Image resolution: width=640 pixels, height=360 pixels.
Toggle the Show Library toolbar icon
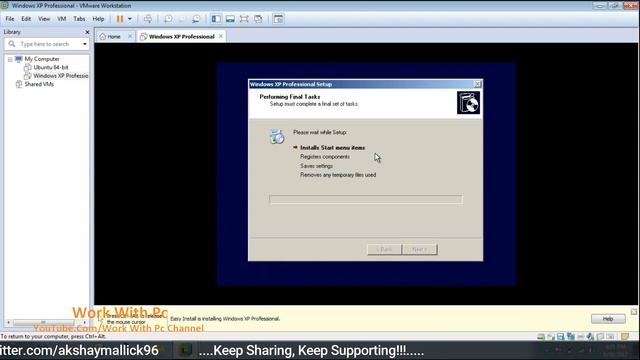click(216, 19)
